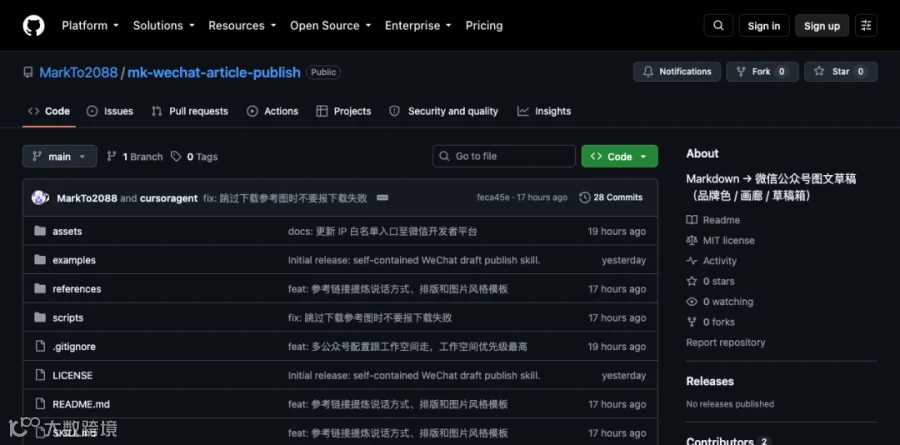Open the Releases heading link
The height and width of the screenshot is (445, 900).
coord(710,381)
